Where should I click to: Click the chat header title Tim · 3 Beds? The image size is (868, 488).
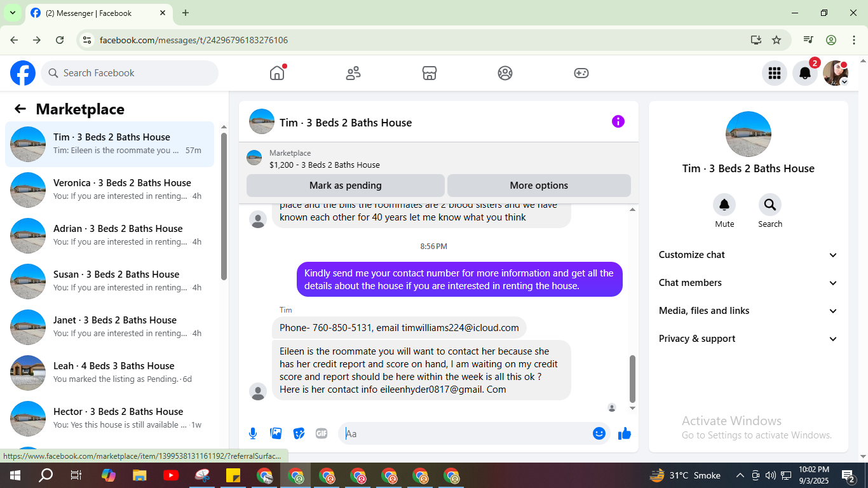[346, 123]
